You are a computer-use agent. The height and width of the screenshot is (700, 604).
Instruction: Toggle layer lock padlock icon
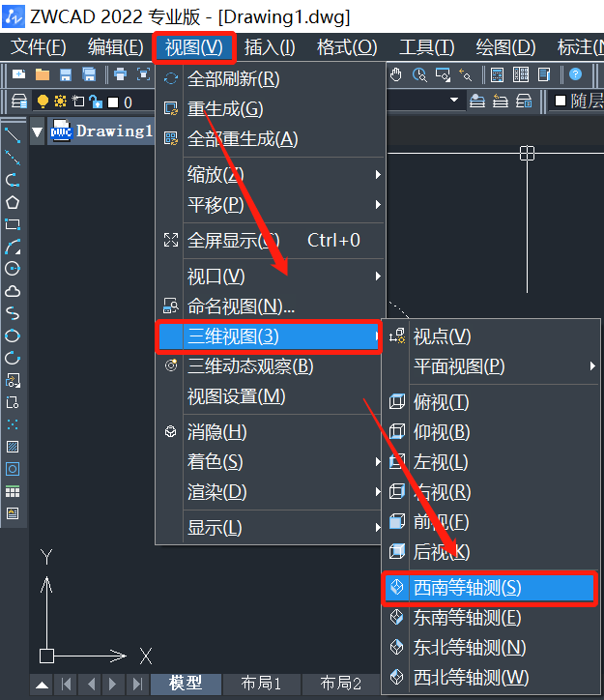pyautogui.click(x=95, y=102)
